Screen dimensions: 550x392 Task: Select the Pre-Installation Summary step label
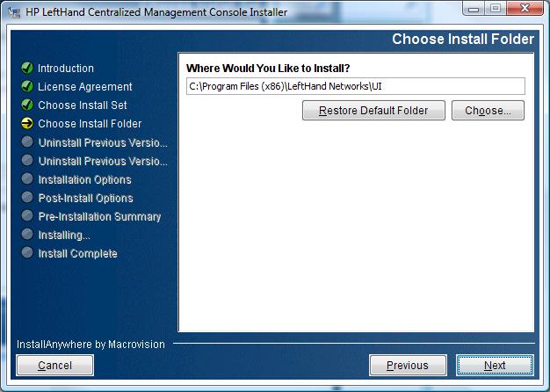[99, 216]
